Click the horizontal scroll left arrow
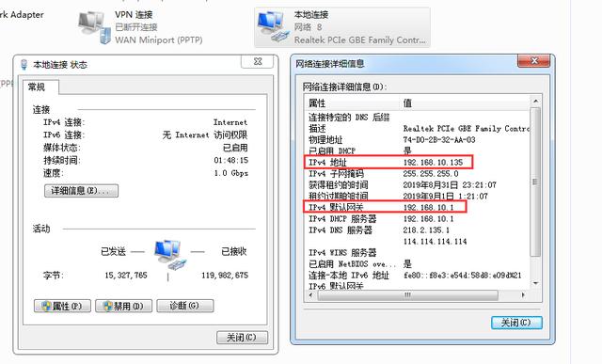This screenshot has height=364, width=602. 311,295
